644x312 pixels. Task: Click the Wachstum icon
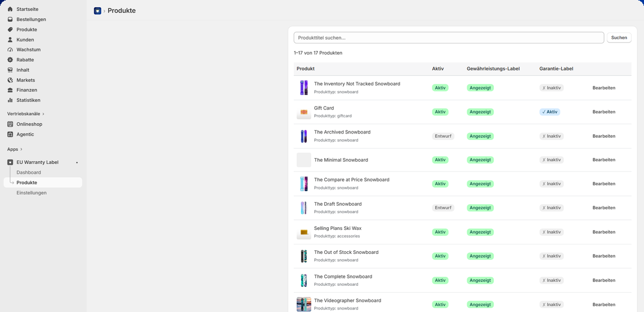(10, 50)
